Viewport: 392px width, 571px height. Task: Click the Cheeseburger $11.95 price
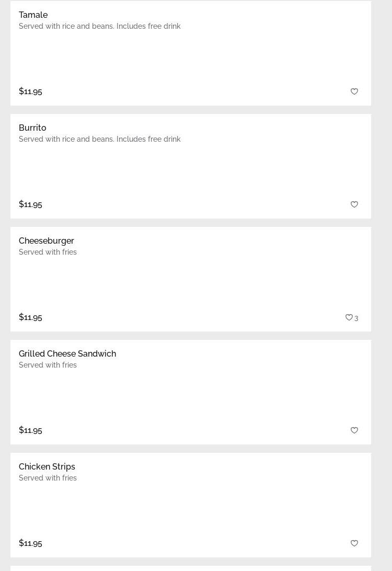pos(30,317)
